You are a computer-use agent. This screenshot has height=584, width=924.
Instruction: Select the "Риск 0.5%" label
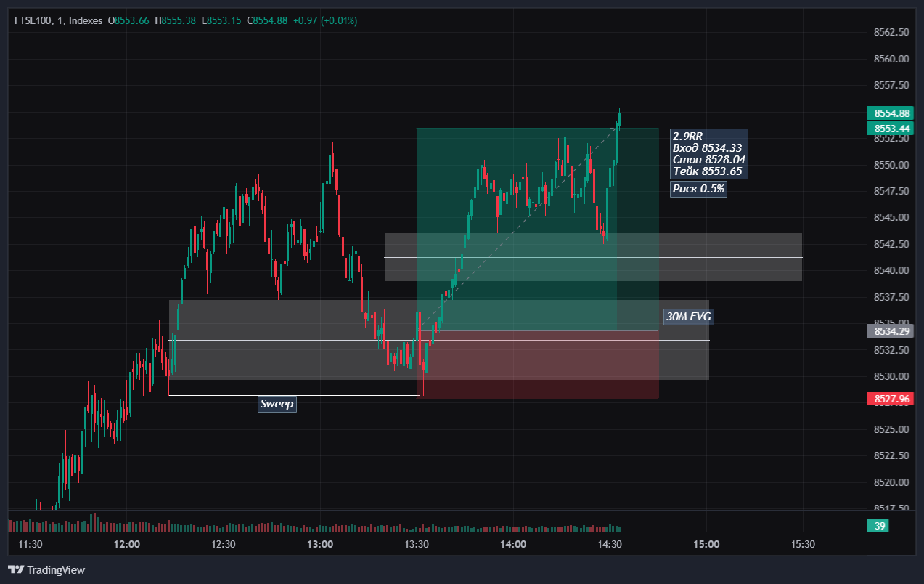(698, 188)
